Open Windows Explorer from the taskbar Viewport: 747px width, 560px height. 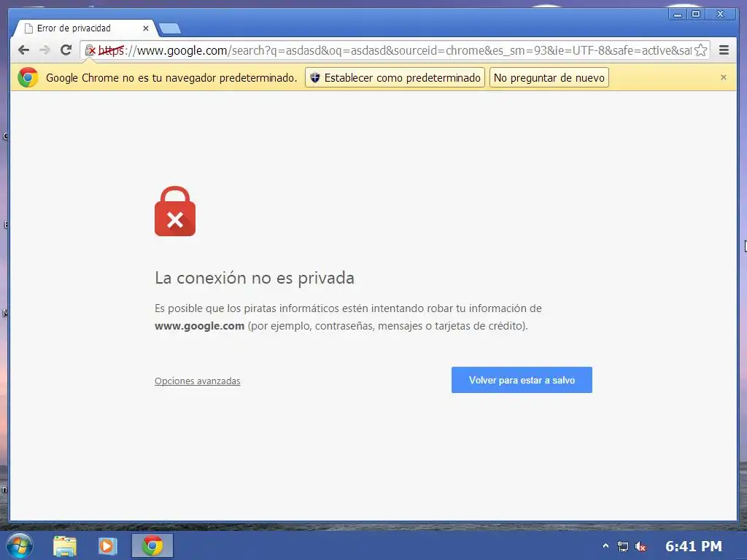click(65, 545)
